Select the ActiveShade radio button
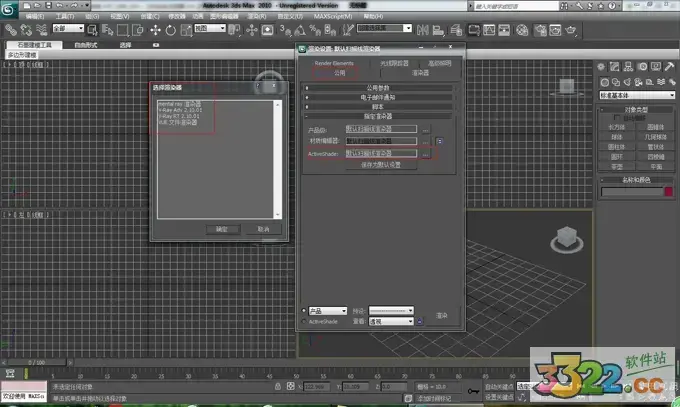Viewport: 680px width, 407px height. (304, 322)
